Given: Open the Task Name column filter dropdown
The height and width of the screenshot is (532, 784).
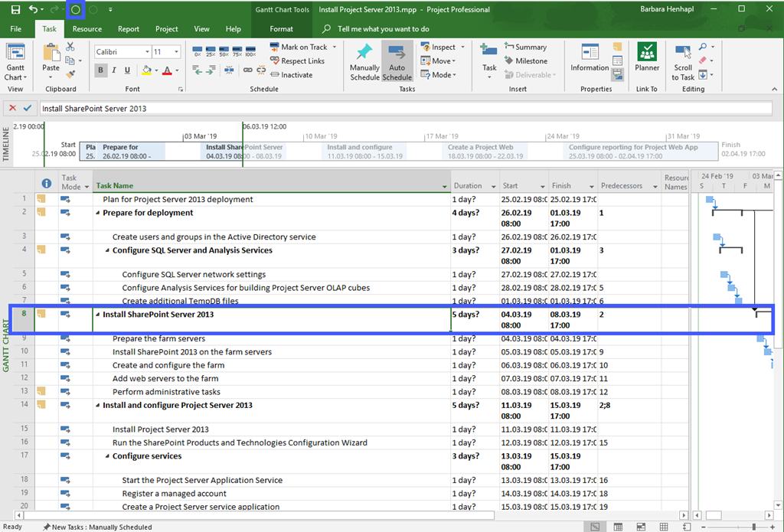Looking at the screenshot, I should click(x=445, y=186).
